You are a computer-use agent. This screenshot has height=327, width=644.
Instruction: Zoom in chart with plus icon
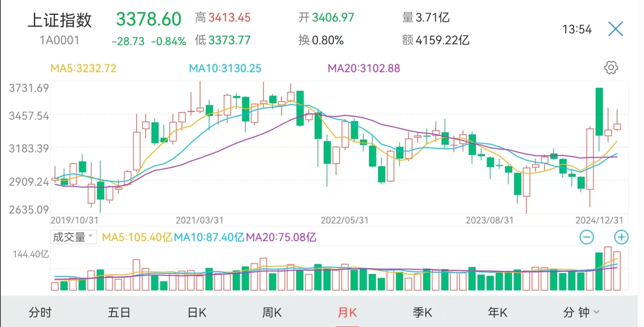621,237
